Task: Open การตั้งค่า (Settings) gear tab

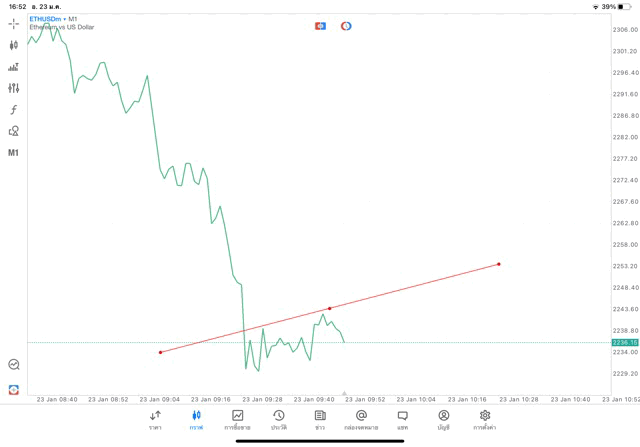Action: [485, 419]
